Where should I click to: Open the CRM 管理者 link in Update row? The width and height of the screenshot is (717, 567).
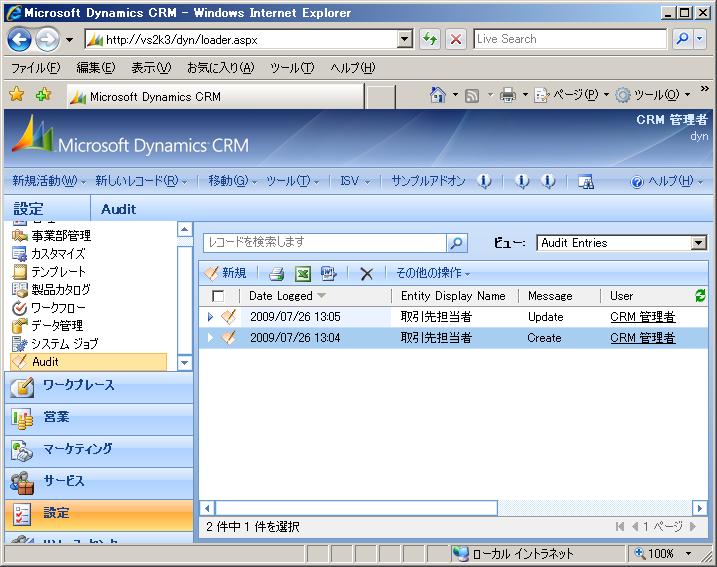pyautogui.click(x=642, y=317)
